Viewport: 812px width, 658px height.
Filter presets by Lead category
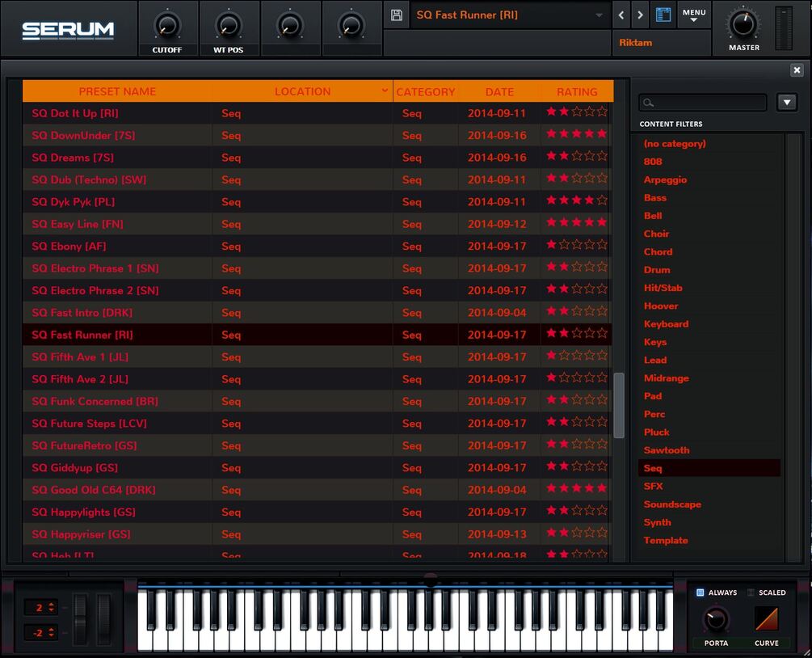[655, 360]
